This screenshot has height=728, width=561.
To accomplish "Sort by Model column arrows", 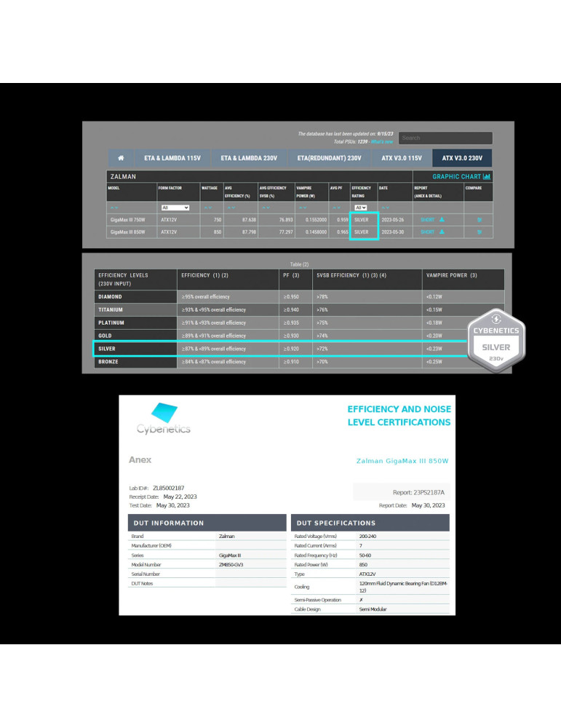I will click(114, 207).
